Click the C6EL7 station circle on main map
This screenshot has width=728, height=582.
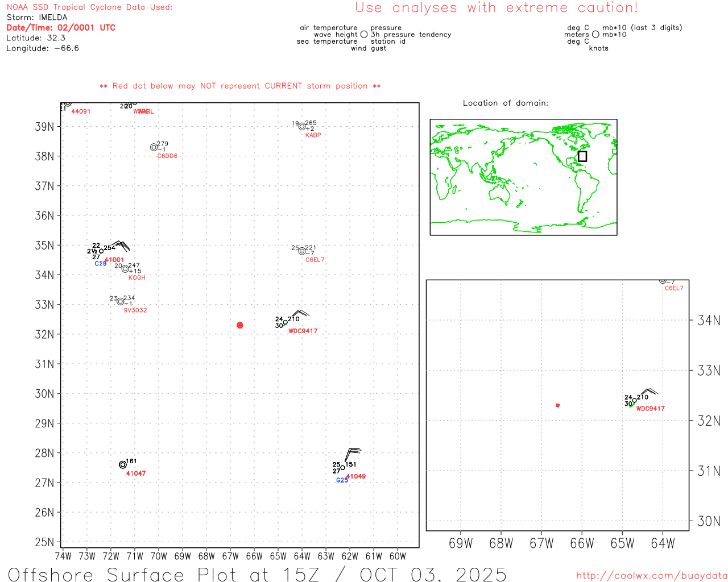click(x=302, y=251)
